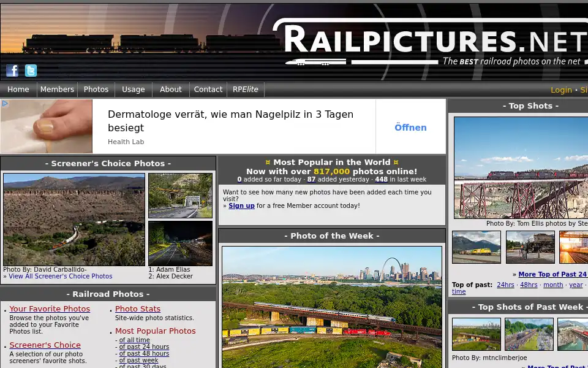Click the Öffnen button in the ad
This screenshot has height=368, width=588.
(410, 128)
